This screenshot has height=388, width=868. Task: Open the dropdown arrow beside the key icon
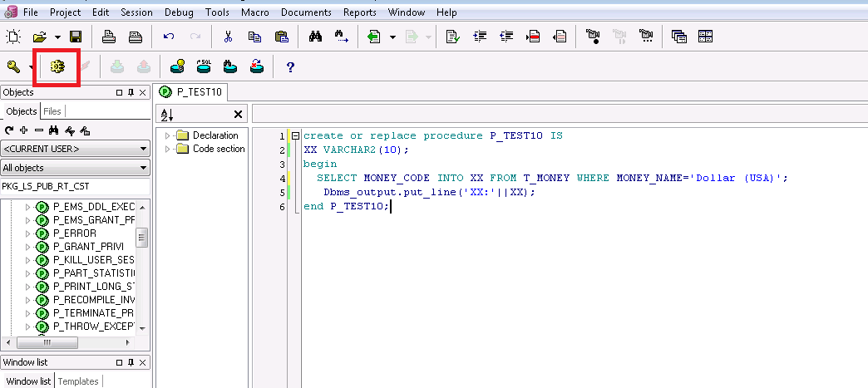coord(31,67)
